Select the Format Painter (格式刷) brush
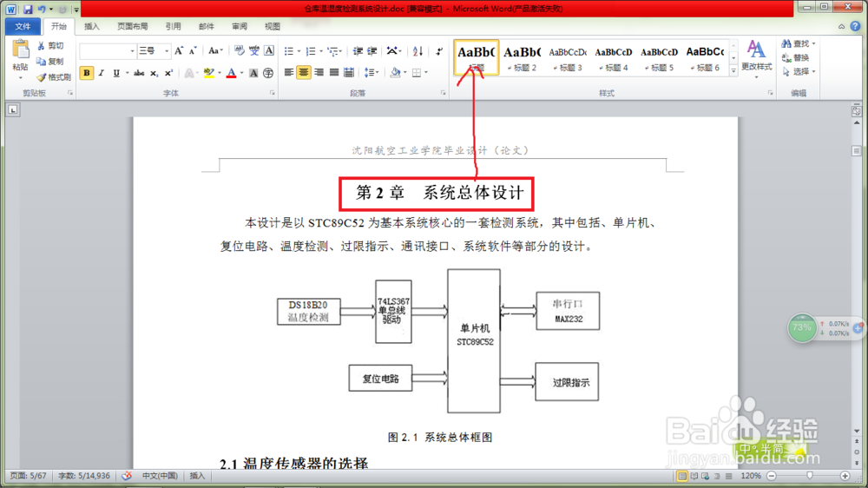The width and height of the screenshot is (868, 488). 54,77
